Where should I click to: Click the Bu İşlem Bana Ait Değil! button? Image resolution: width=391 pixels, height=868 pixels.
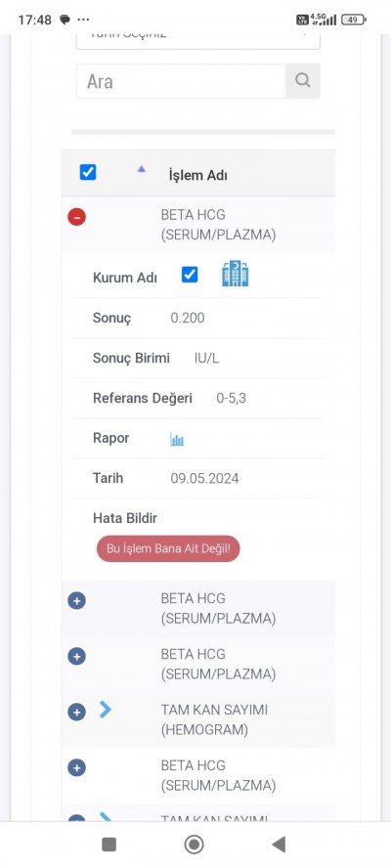coord(168,548)
